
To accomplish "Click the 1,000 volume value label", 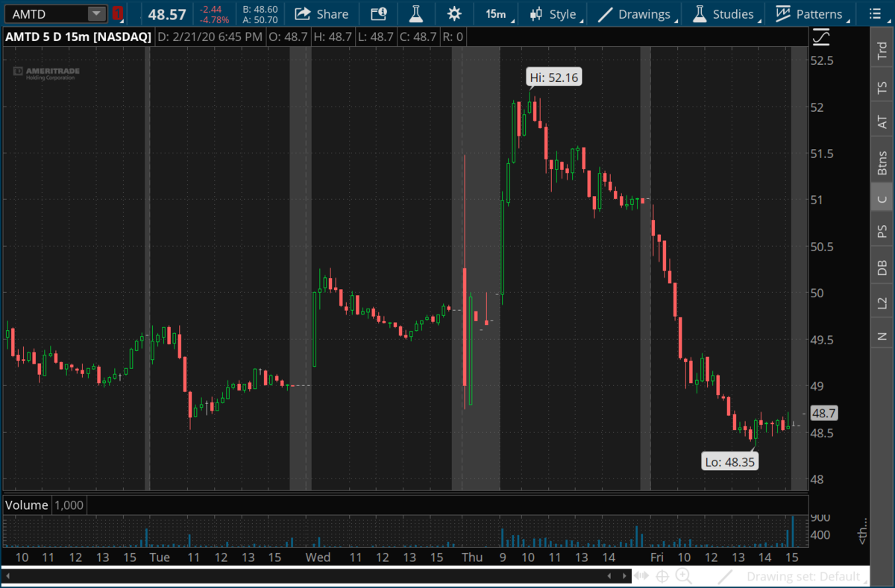I will [68, 505].
